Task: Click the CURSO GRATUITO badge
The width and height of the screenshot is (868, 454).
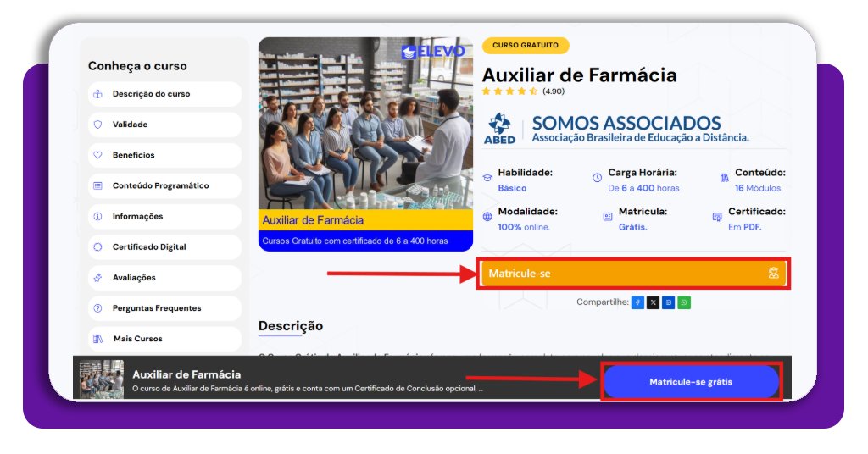Action: [x=526, y=46]
